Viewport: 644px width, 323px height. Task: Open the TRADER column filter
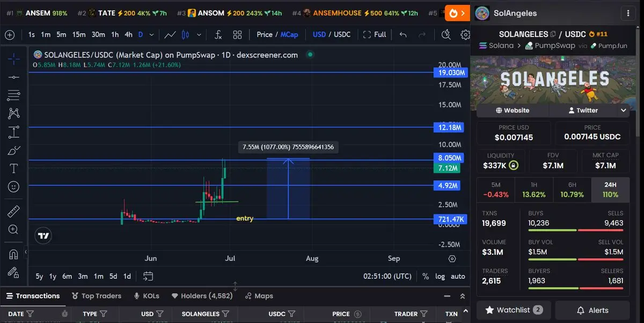pyautogui.click(x=424, y=314)
